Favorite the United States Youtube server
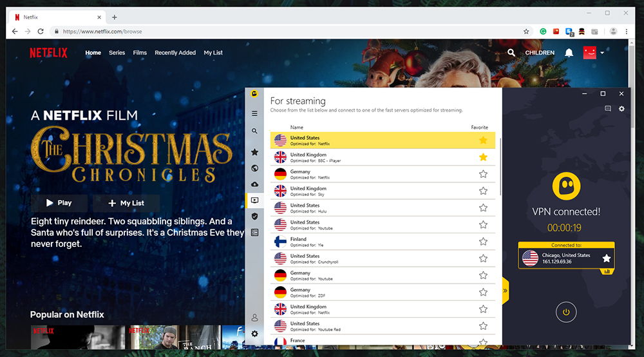This screenshot has width=644, height=357. tap(483, 225)
